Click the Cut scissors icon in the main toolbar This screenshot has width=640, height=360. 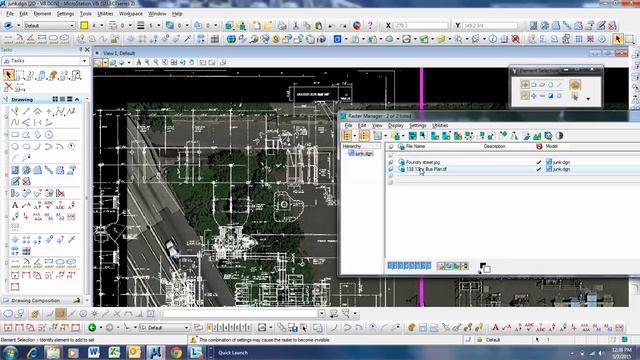[x=296, y=26]
